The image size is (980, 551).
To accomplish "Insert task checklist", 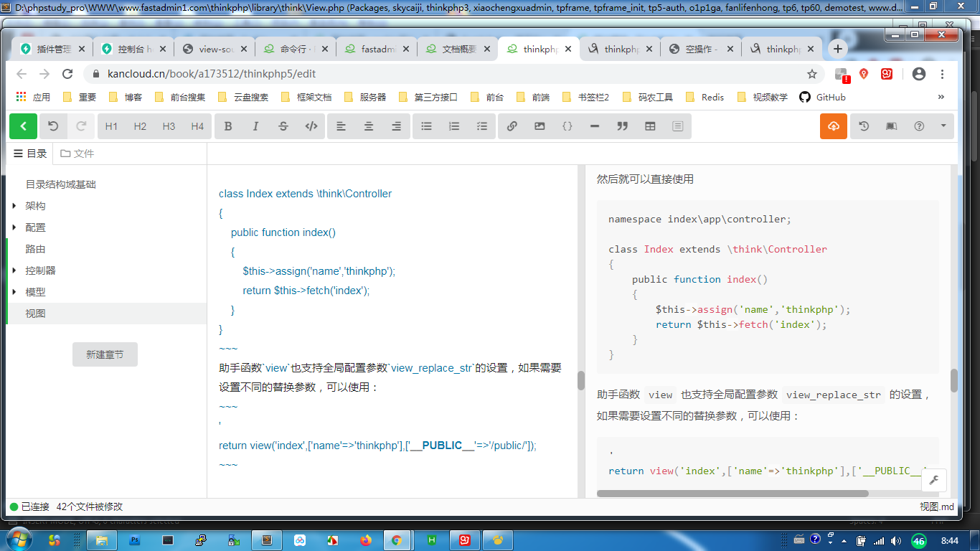I will pyautogui.click(x=481, y=126).
